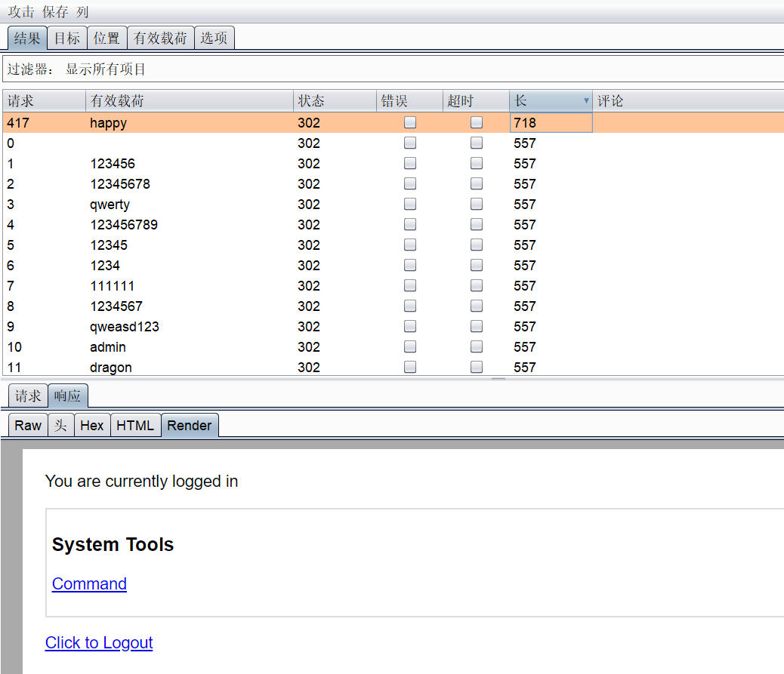The image size is (784, 674).
Task: Toggle 错误 checkbox for qwerty row
Action: coord(410,204)
